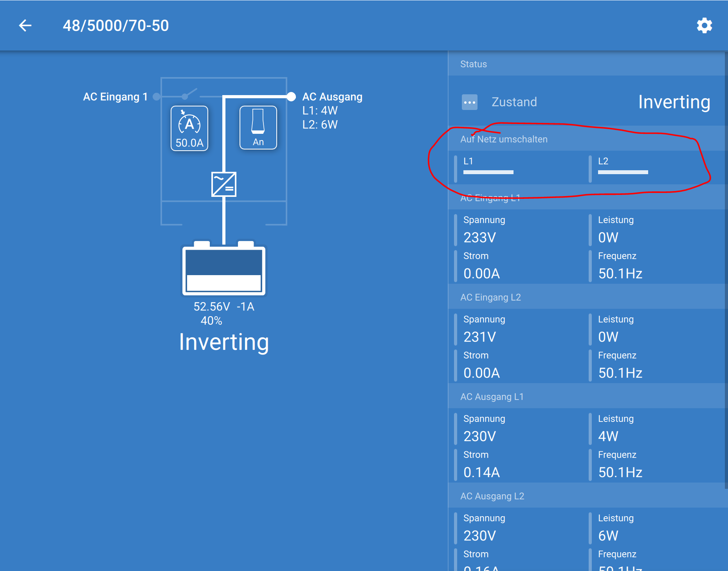The image size is (728, 571).
Task: Select the 'AC Ausgang' diagram label
Action: click(332, 97)
